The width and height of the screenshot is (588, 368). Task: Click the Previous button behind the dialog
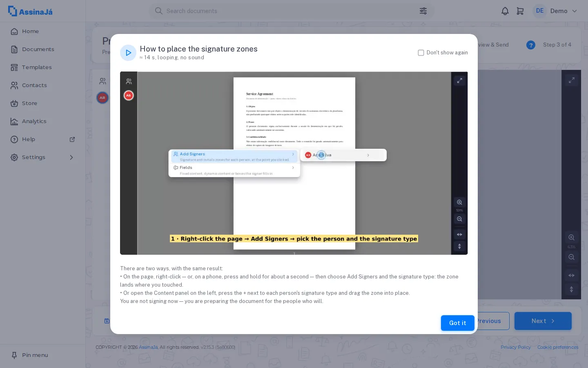(x=493, y=321)
